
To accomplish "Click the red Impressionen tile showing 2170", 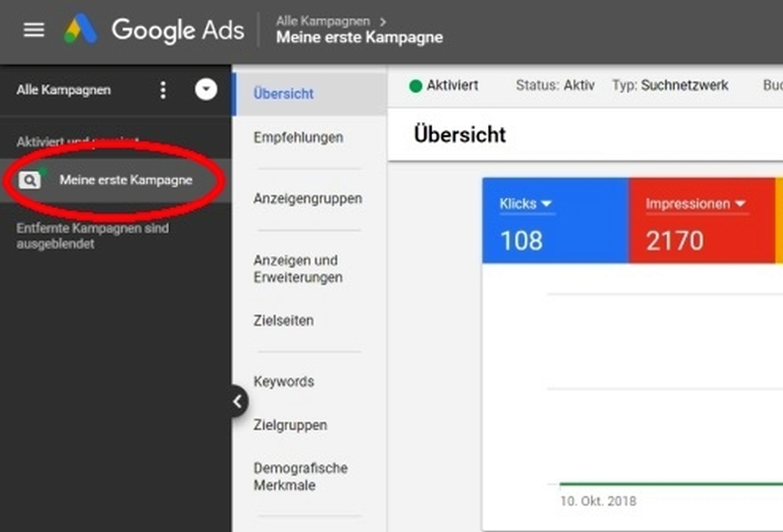I will [x=702, y=220].
